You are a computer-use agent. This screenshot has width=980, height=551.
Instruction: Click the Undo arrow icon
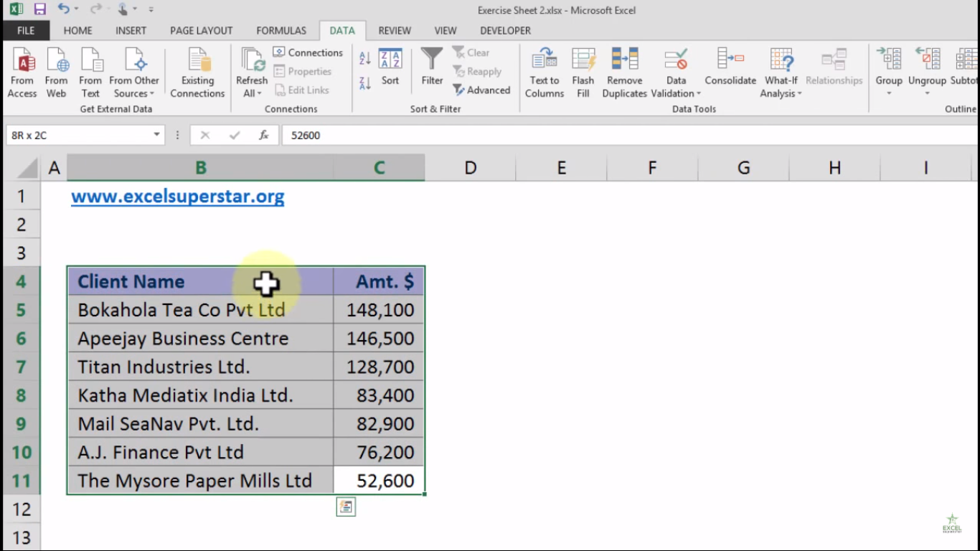[64, 9]
